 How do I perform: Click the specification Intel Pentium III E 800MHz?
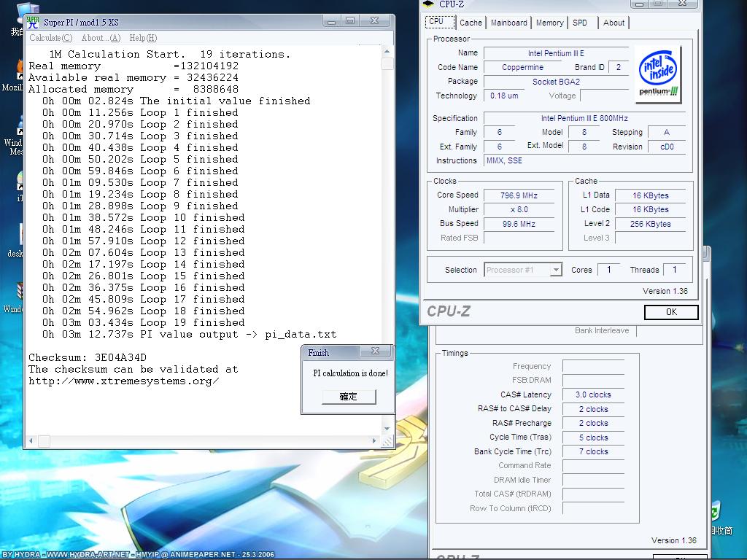point(584,118)
